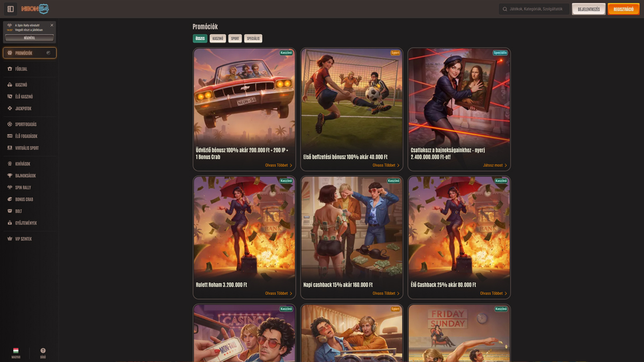Click the Neon54 logo
The width and height of the screenshot is (644, 362).
pyautogui.click(x=35, y=9)
